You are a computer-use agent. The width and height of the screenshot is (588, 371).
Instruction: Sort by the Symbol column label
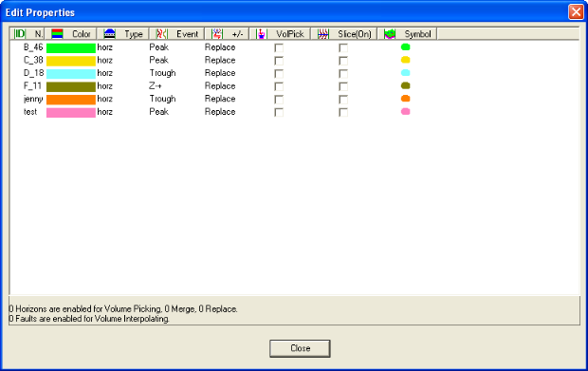(417, 34)
